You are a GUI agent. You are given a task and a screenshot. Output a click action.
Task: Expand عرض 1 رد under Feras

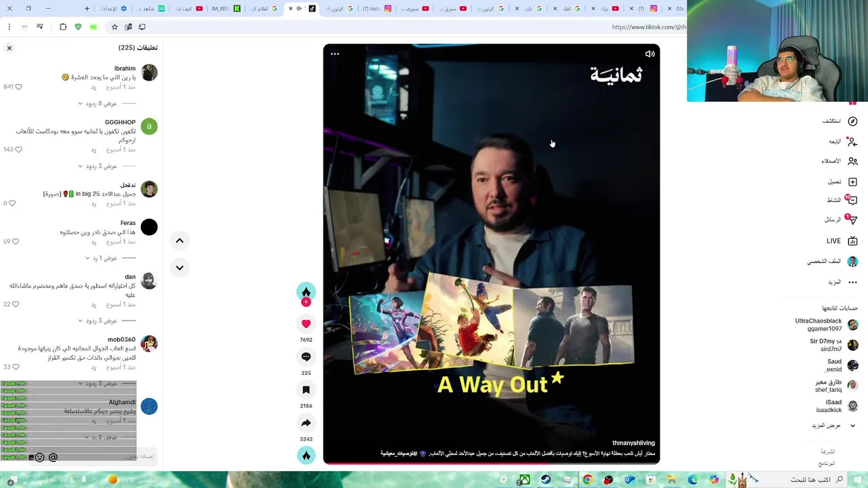pyautogui.click(x=101, y=258)
